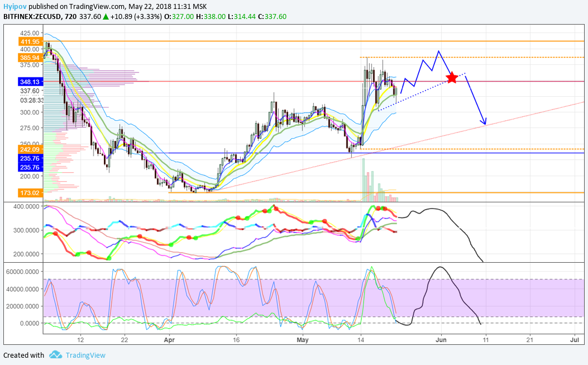The width and height of the screenshot is (588, 365).
Task: Click the TradingView cloud logo icon
Action: (x=55, y=355)
